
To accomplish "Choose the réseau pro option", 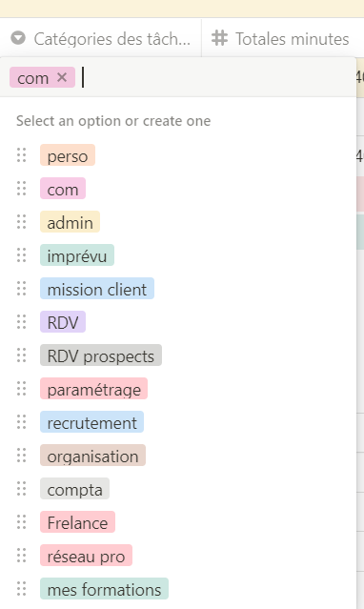I will pyautogui.click(x=87, y=556).
